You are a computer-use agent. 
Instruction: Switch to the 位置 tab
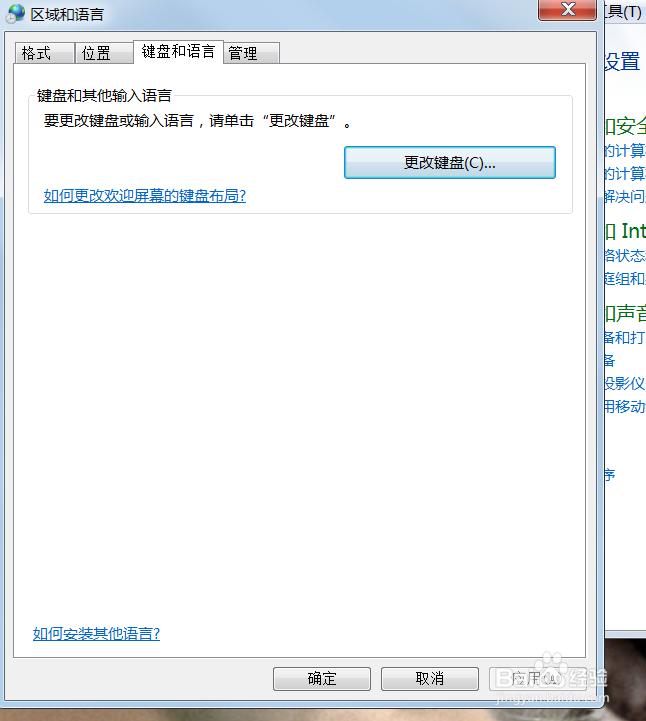(104, 53)
